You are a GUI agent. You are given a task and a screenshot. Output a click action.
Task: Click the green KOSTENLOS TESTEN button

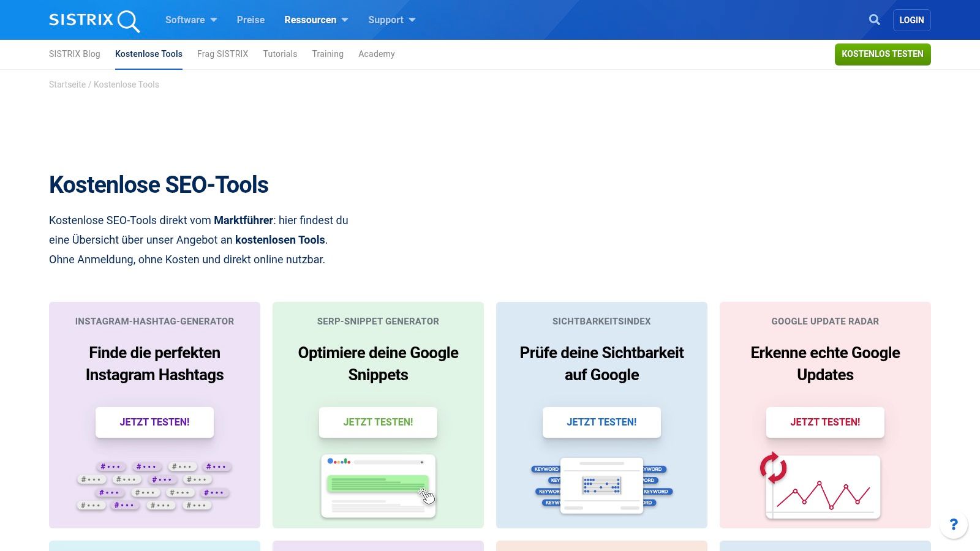(x=882, y=54)
